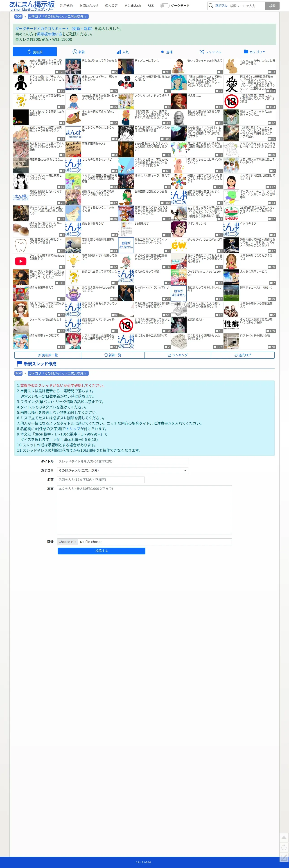Screen dimensions: 289x868
Task: Open お問い合わせ in the header menu
Action: coord(89,6)
